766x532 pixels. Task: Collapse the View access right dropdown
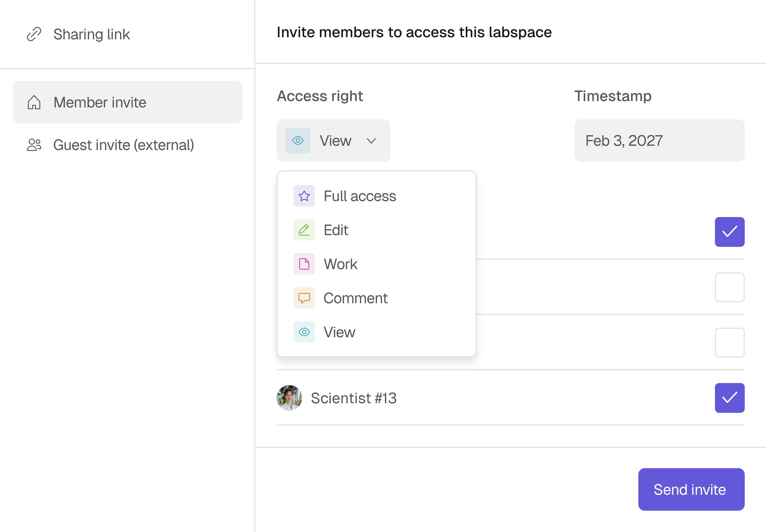pos(333,140)
